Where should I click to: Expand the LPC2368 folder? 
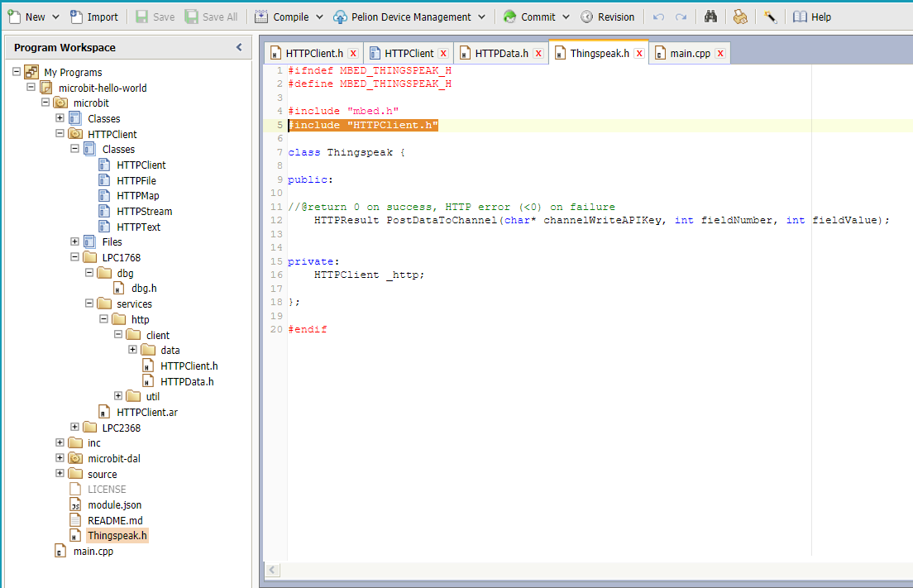tap(74, 427)
